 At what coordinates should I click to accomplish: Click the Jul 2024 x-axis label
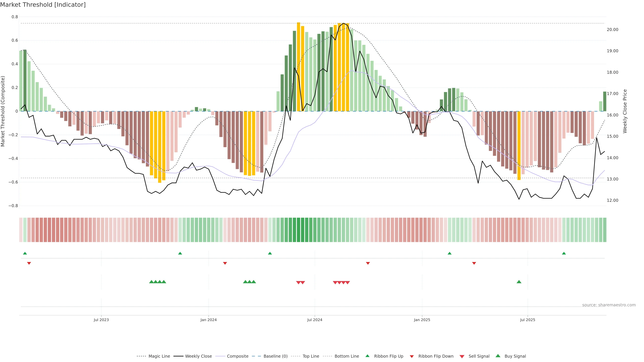[314, 320]
